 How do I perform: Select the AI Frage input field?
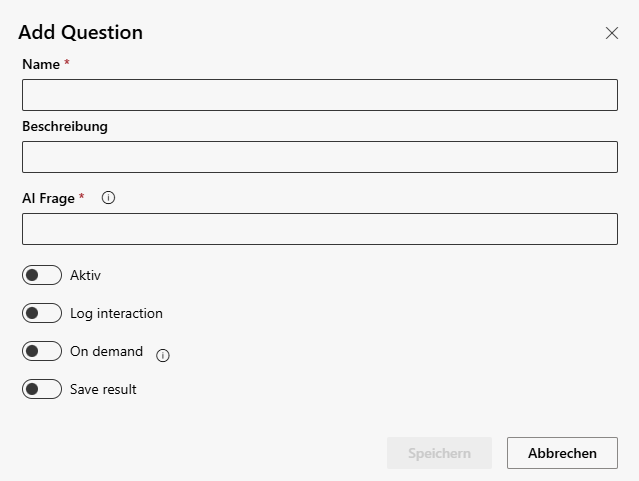point(320,229)
